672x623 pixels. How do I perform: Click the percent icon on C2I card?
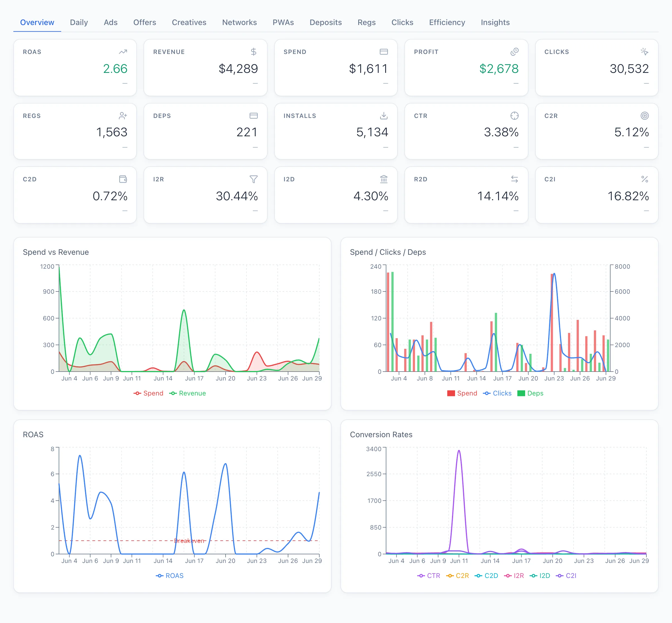[x=644, y=179]
